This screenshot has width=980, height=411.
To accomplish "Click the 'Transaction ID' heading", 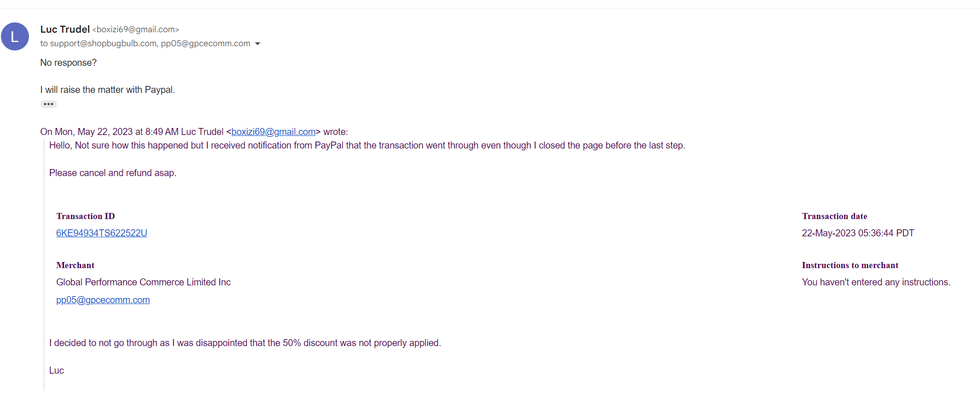I will tap(85, 216).
